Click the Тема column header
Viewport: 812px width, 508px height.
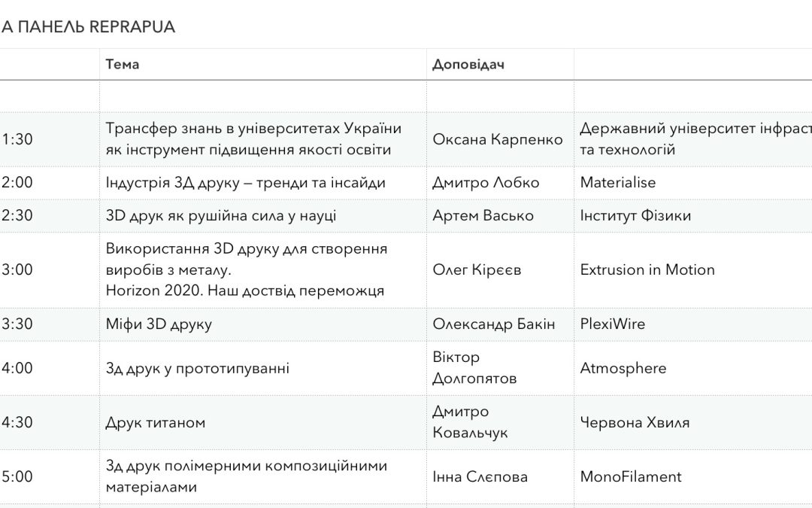(x=123, y=65)
